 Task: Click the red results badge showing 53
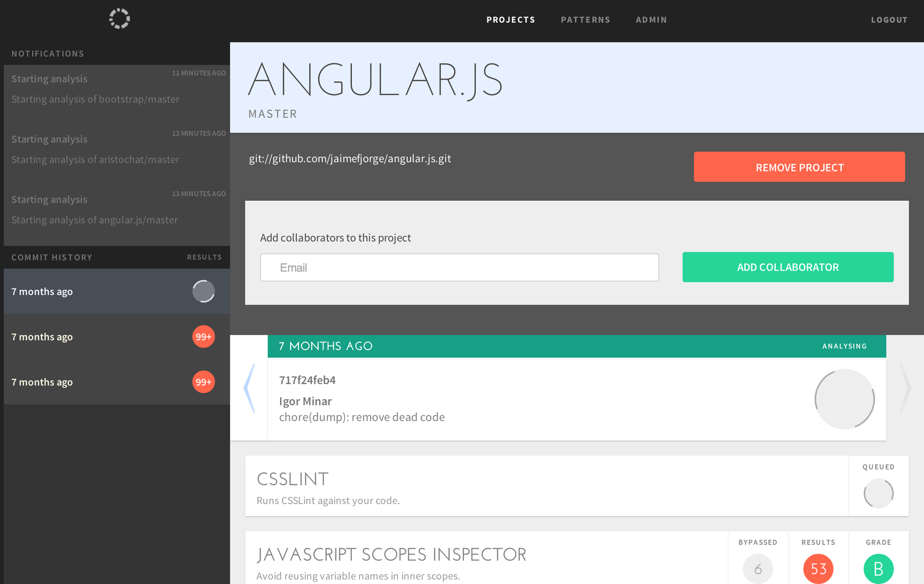[x=818, y=569]
